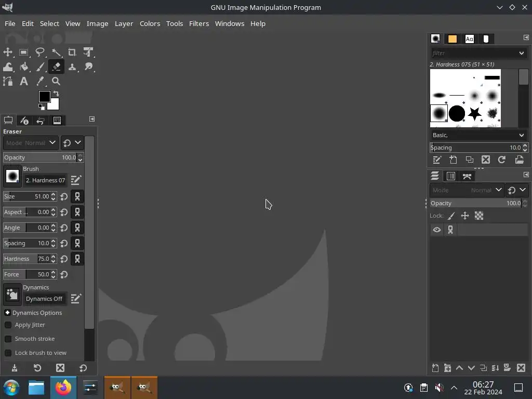Viewport: 532px width, 399px height.
Task: Select the Paintbrush tool
Action: pos(40,67)
